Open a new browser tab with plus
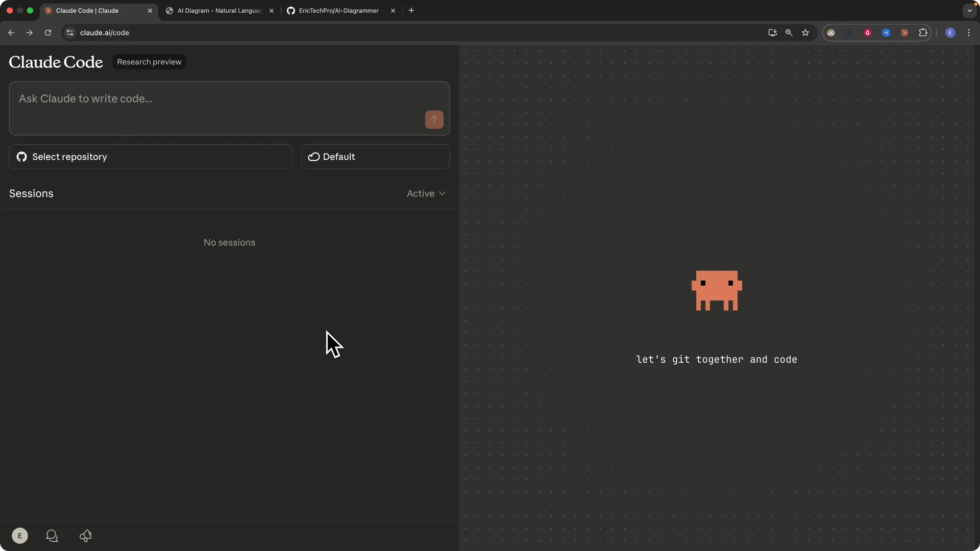980x551 pixels. (411, 10)
